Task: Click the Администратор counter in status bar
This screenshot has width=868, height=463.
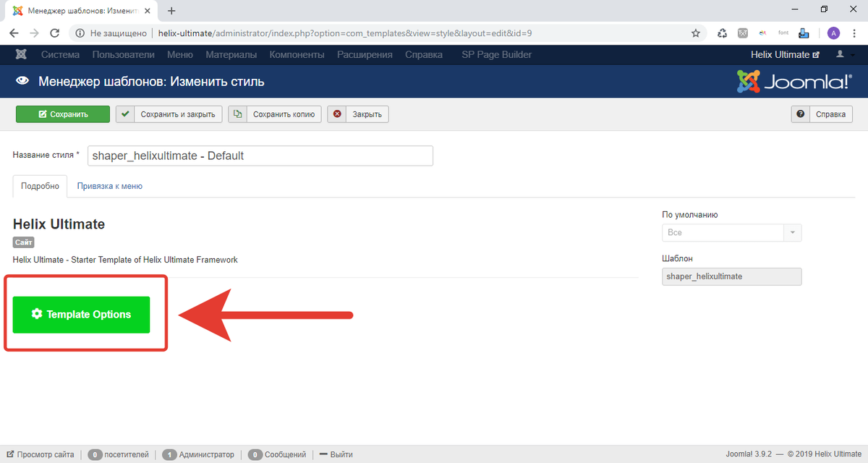Action: point(199,454)
